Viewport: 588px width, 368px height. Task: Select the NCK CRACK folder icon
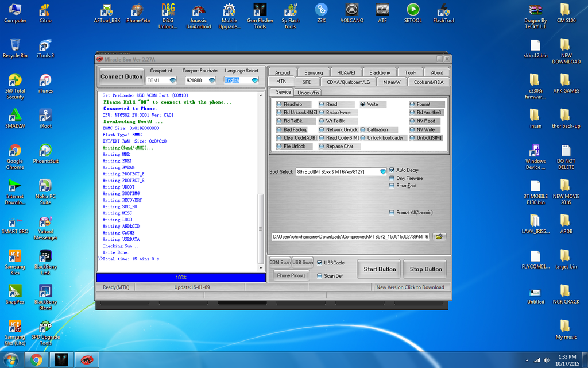tap(566, 294)
